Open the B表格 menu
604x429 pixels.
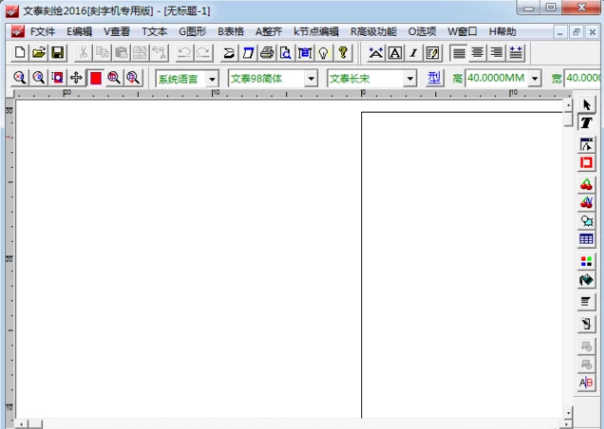click(x=230, y=32)
